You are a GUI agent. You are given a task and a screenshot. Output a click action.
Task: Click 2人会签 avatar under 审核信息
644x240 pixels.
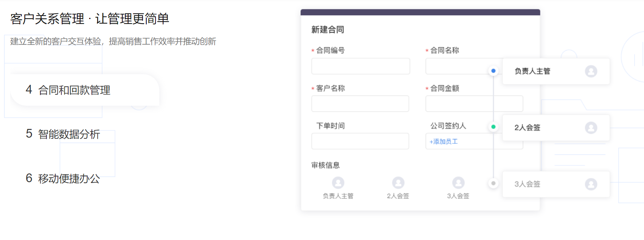pyautogui.click(x=398, y=183)
